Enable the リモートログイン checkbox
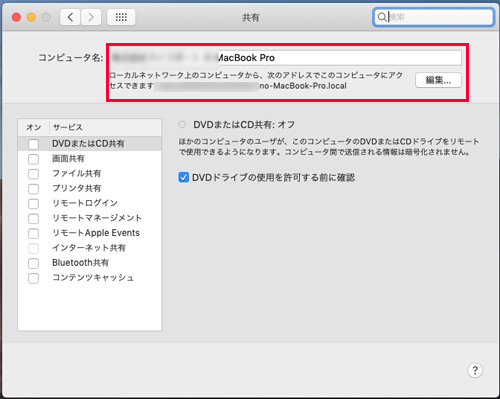 [33, 203]
